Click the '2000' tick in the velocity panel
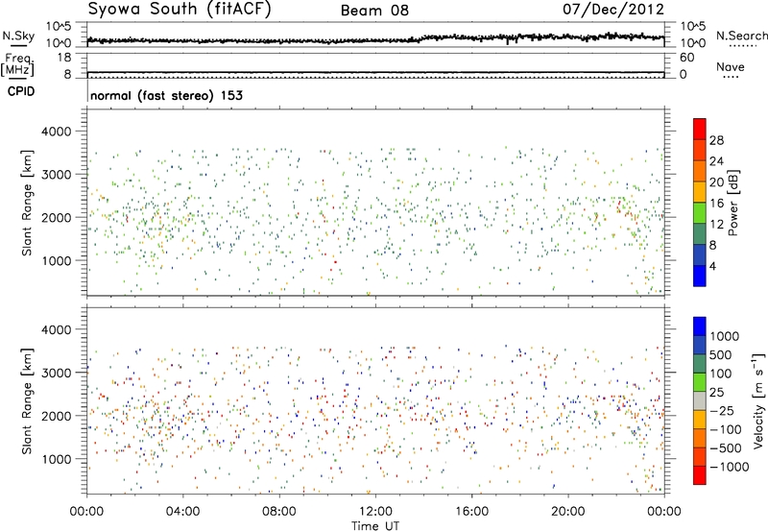 point(57,416)
